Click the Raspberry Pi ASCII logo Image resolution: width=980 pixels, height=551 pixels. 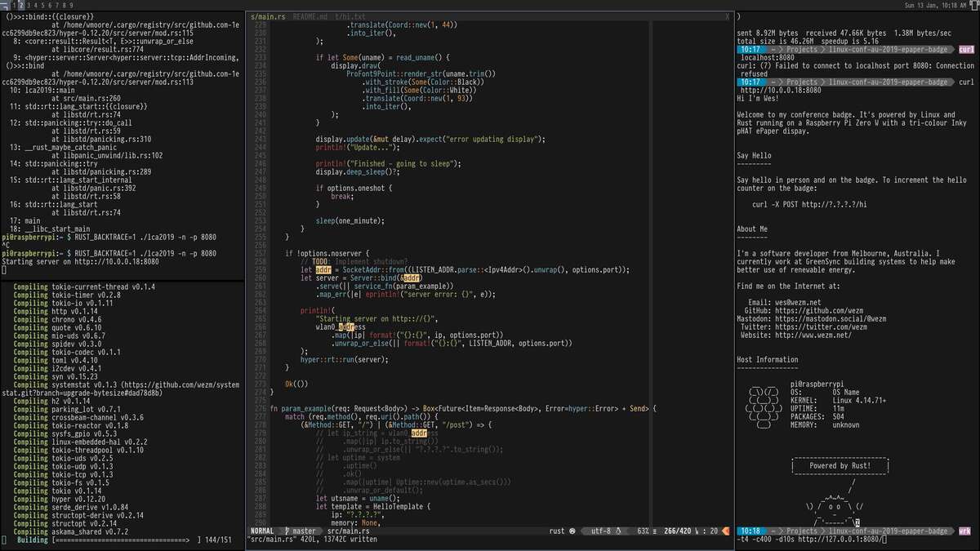coord(763,406)
